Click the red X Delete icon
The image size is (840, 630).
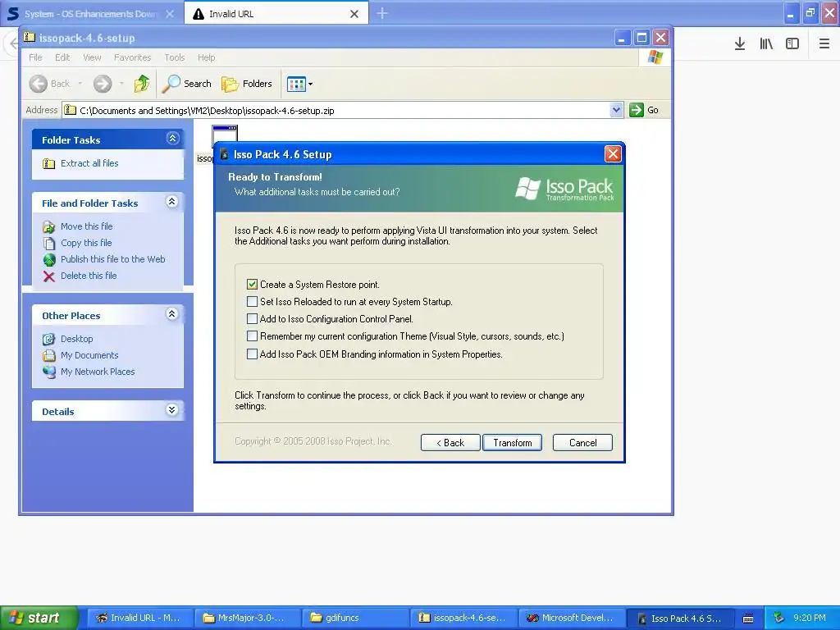coord(48,276)
